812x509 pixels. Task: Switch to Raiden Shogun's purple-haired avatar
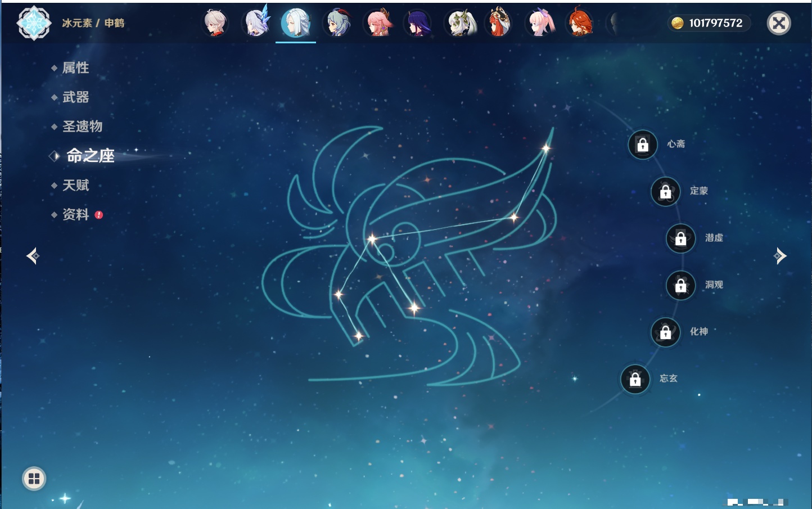(x=418, y=24)
